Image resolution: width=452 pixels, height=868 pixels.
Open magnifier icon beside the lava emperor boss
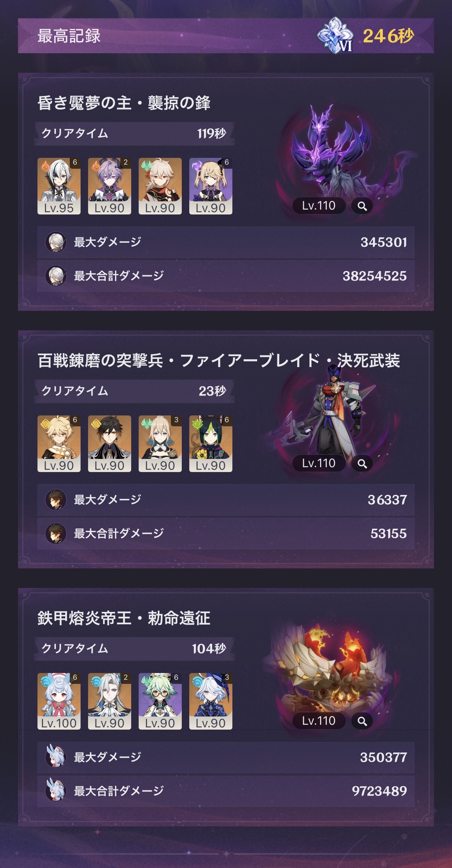(x=362, y=721)
